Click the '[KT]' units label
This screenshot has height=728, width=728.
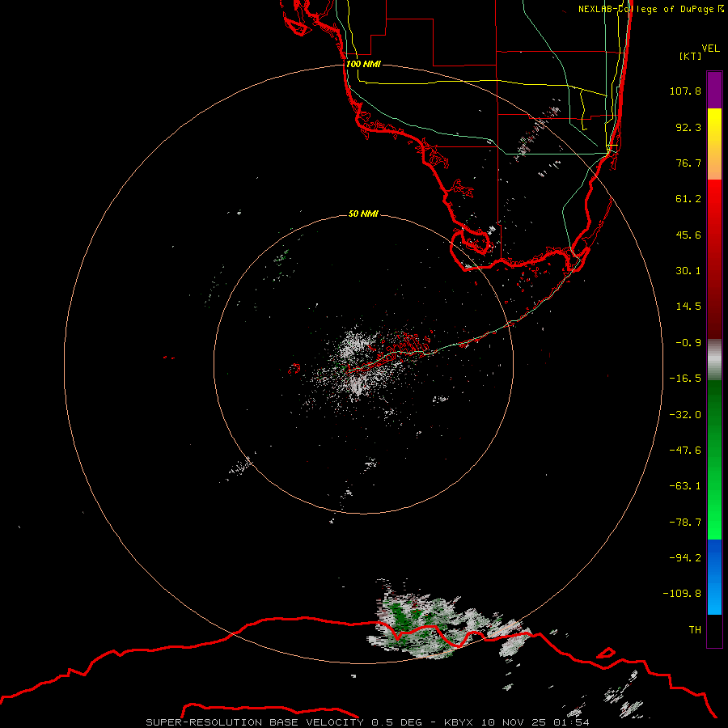coord(691,56)
